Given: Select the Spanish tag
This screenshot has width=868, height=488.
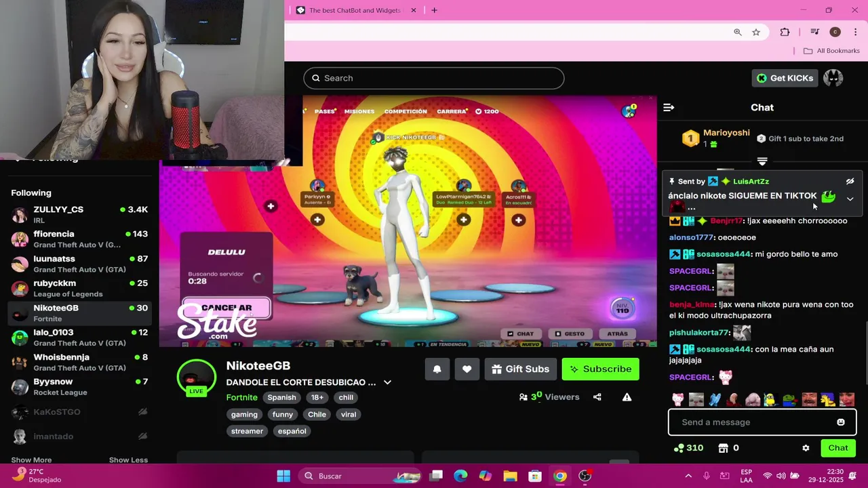Looking at the screenshot, I should click(281, 398).
